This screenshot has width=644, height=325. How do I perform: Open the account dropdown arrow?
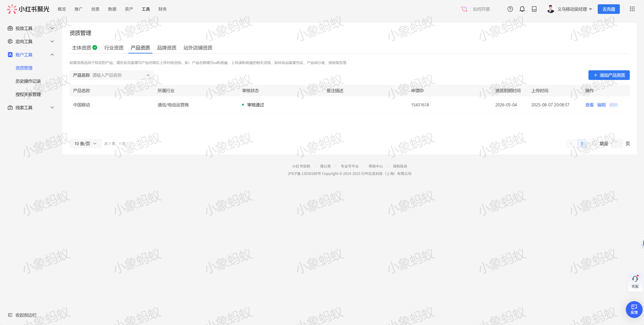coord(591,9)
